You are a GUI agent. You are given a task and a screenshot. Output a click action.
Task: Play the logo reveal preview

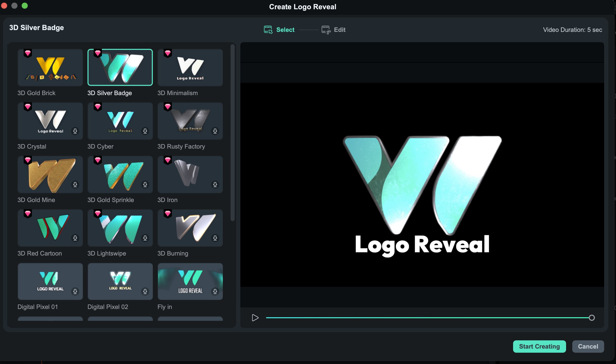[x=255, y=318]
